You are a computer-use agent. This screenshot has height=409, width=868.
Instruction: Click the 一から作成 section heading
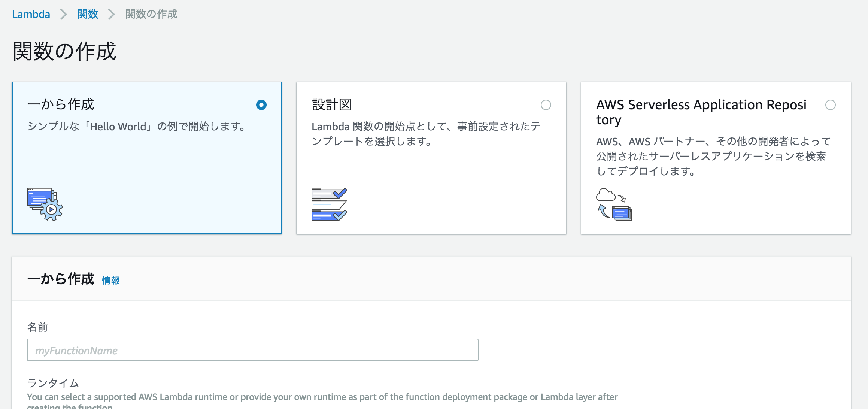pyautogui.click(x=61, y=279)
